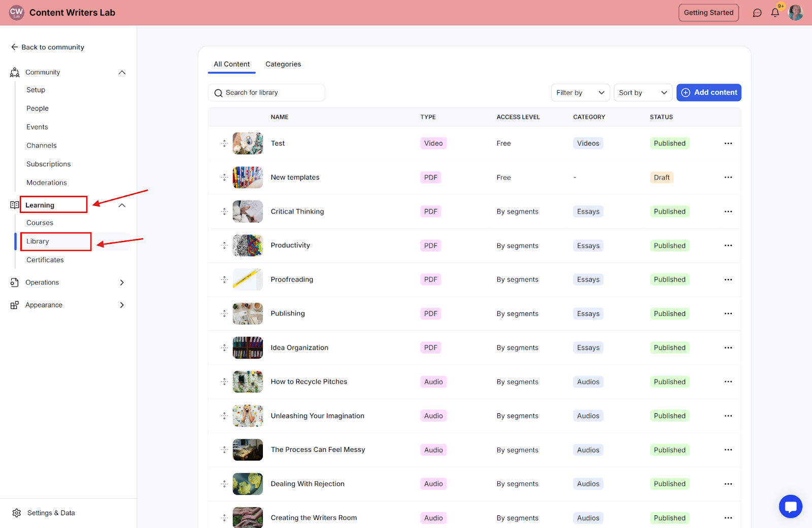
Task: Click the three-dot menu for Critical Thinking
Action: (x=728, y=212)
